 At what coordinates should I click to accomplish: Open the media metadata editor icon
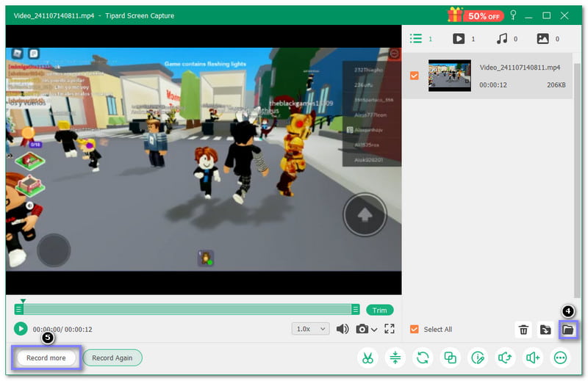click(477, 358)
